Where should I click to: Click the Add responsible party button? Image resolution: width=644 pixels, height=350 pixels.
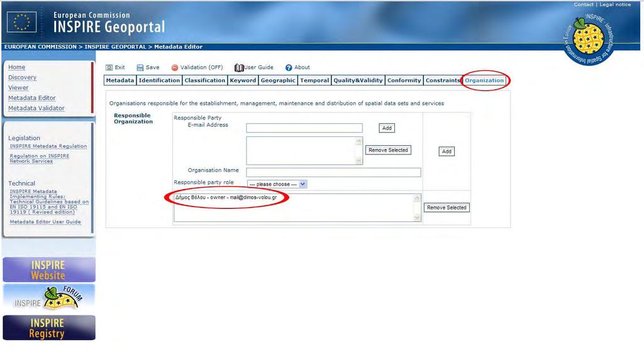click(447, 151)
